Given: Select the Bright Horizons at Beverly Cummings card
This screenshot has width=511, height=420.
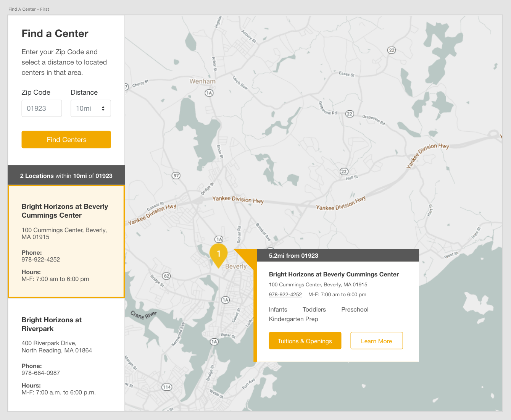Looking at the screenshot, I should coord(66,241).
